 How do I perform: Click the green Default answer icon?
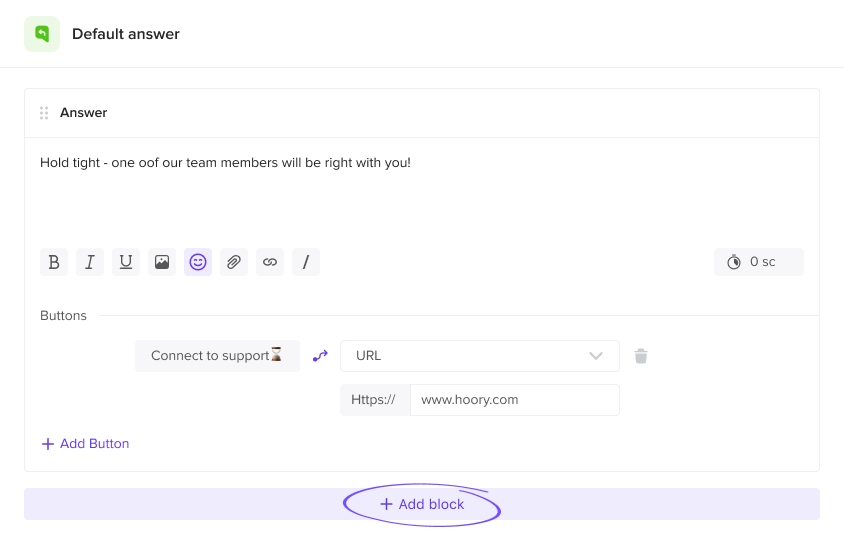pyautogui.click(x=42, y=34)
